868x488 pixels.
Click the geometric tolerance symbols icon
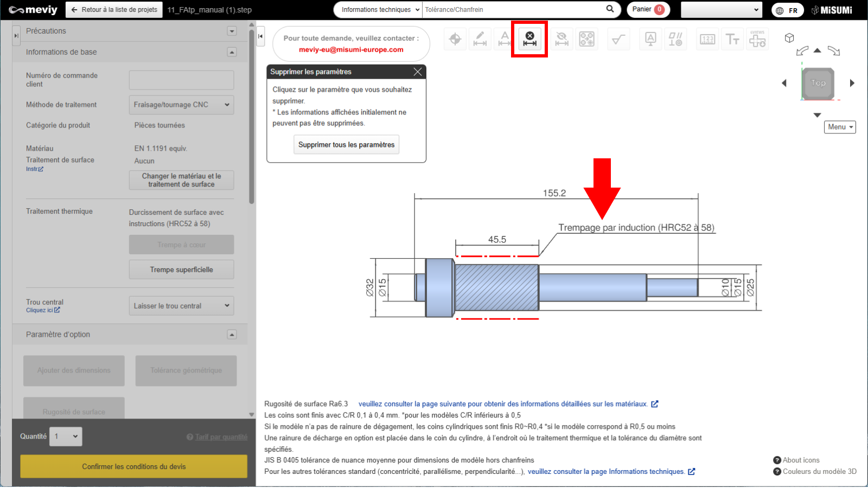[675, 39]
